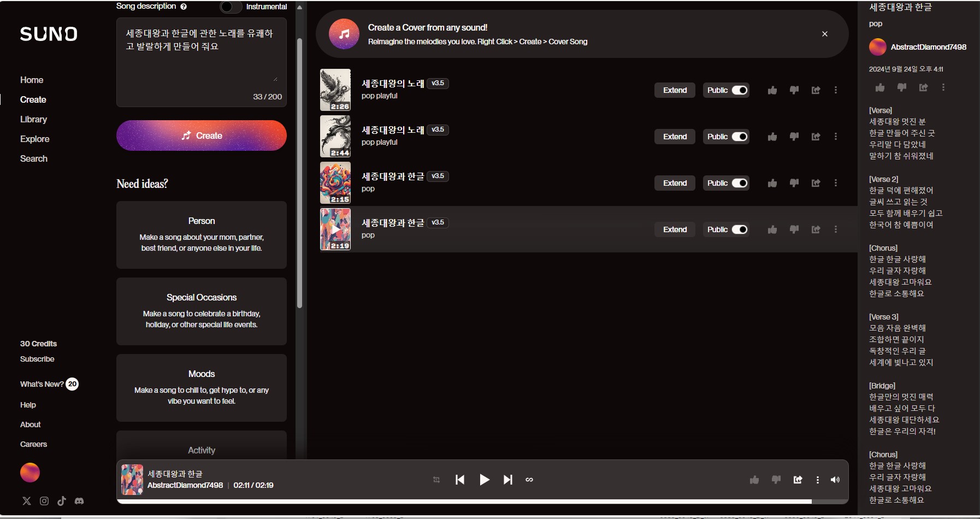Viewport: 980px width, 519px height.
Task: Open What's New notifications
Action: [49, 384]
